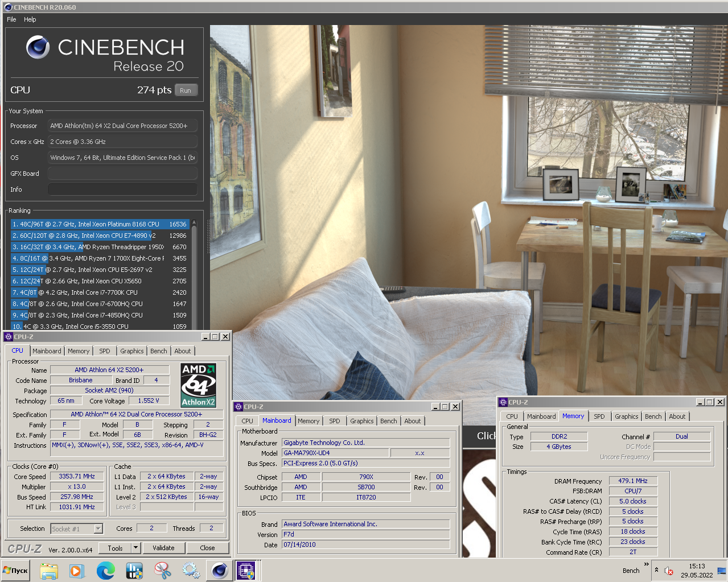Switch to Cinebench via taskbar icon

[219, 571]
